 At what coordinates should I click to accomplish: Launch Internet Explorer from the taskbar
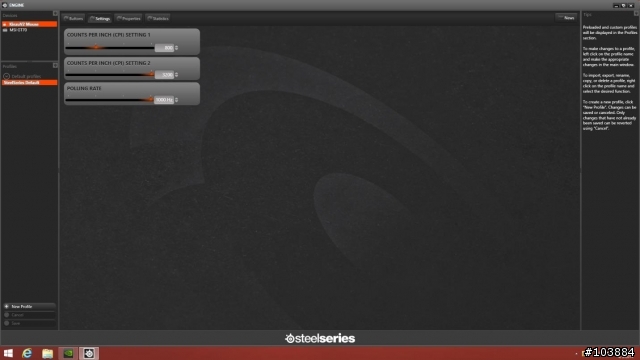pyautogui.click(x=27, y=353)
